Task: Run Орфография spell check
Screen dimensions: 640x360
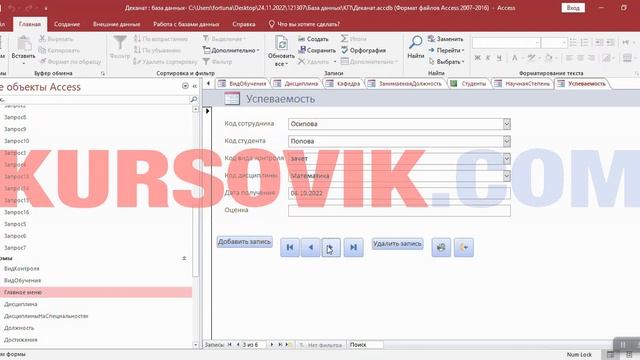Action: pyautogui.click(x=363, y=50)
